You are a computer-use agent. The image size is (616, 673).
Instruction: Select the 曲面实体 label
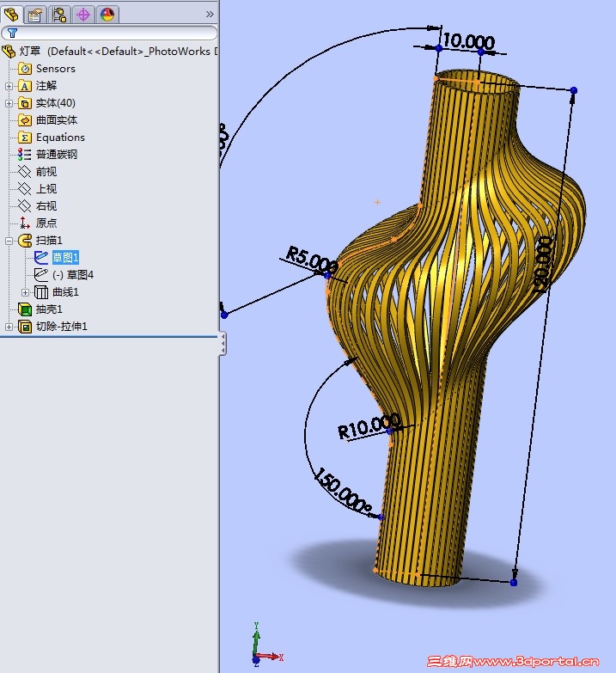(x=57, y=120)
